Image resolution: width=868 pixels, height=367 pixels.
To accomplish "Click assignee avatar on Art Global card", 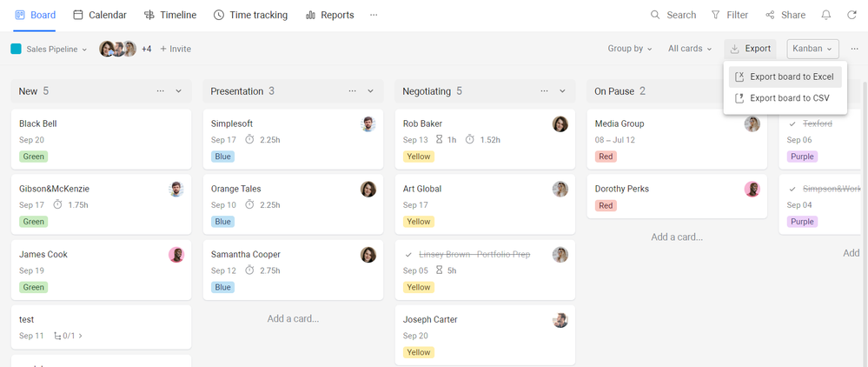I will [560, 189].
